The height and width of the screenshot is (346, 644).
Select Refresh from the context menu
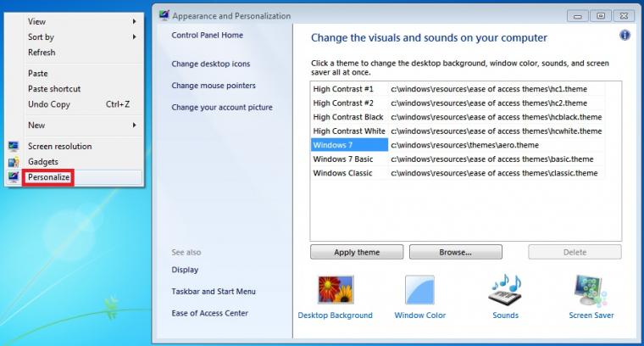[42, 53]
